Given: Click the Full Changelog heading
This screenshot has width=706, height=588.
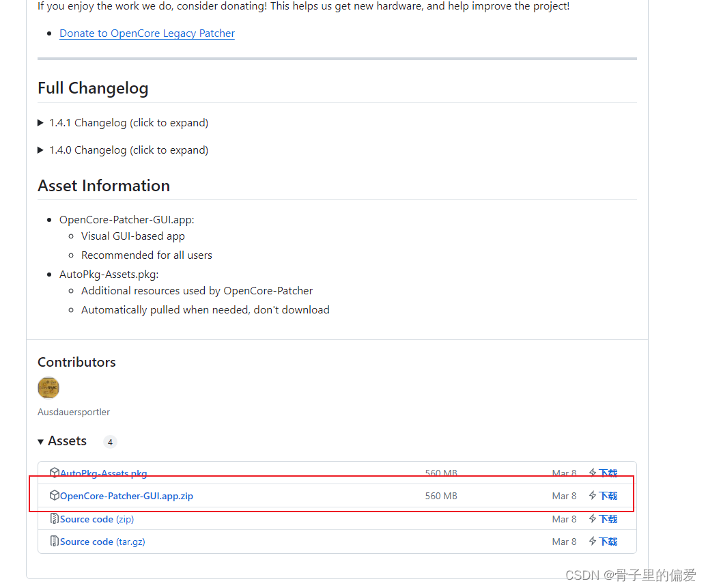Looking at the screenshot, I should click(93, 88).
